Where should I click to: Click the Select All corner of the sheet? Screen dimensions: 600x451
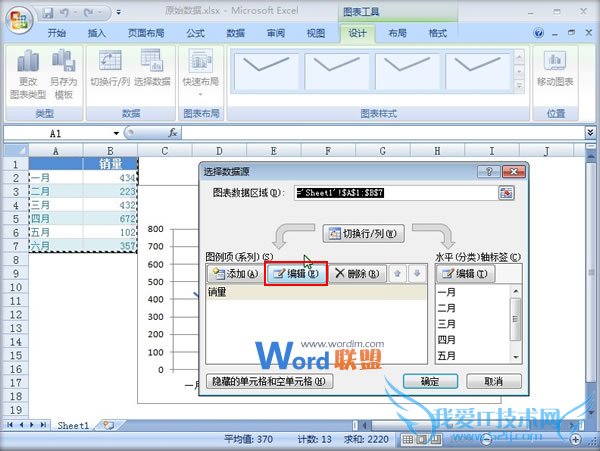(x=16, y=150)
